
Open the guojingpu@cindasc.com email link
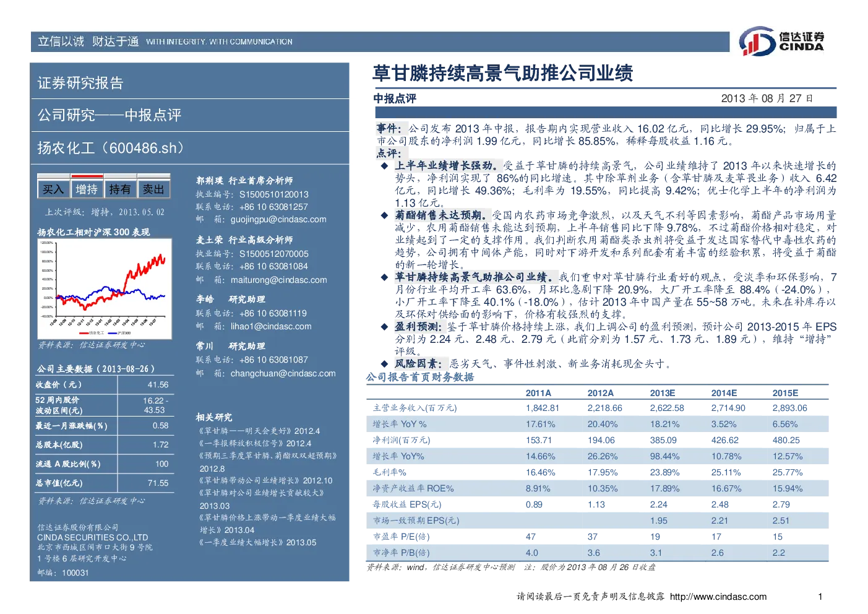pyautogui.click(x=278, y=219)
